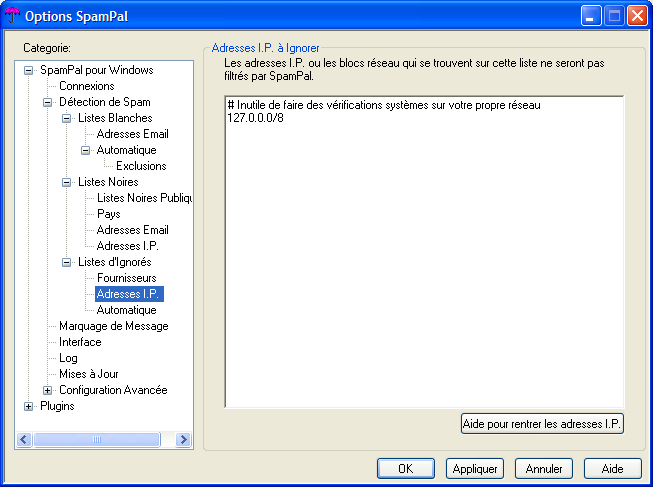The width and height of the screenshot is (653, 487).
Task: Select Listes Blanches in the tree
Action: (115, 118)
